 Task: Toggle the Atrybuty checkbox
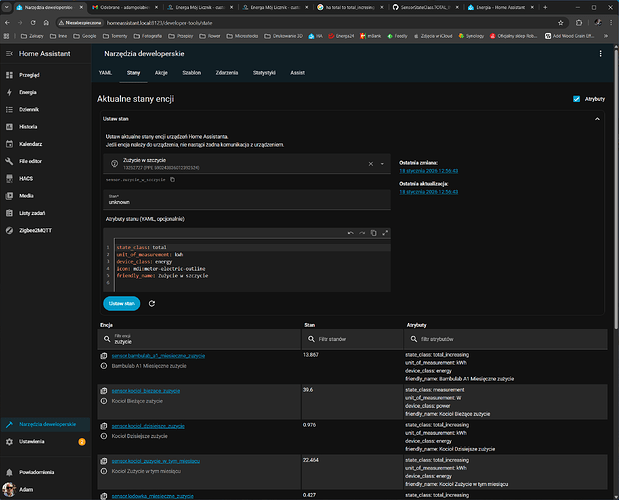576,99
